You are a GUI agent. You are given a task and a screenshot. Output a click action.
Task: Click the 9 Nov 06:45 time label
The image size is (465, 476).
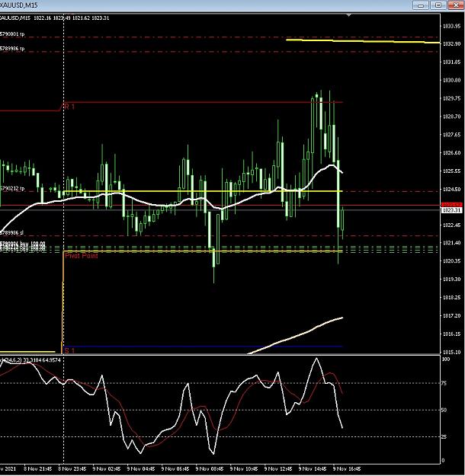coord(175,468)
